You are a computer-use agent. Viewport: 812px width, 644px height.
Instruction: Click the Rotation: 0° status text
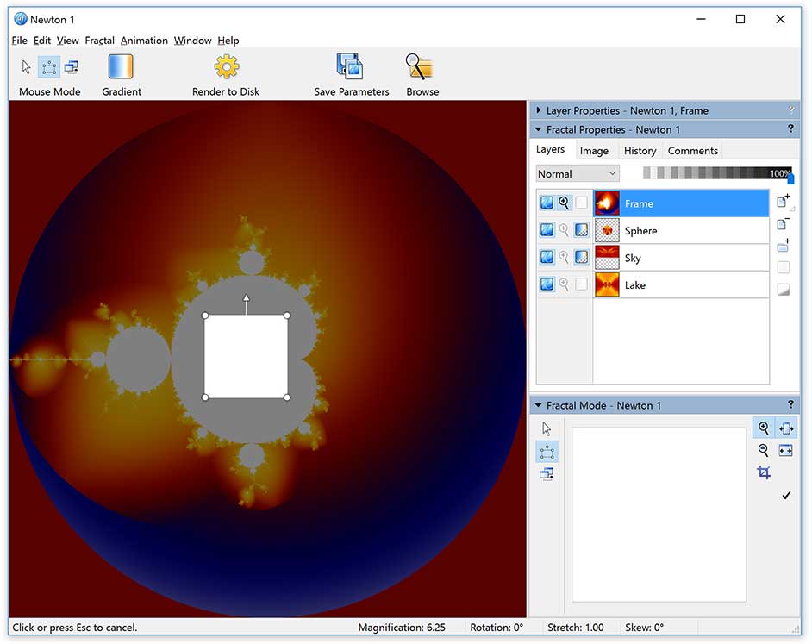497,627
